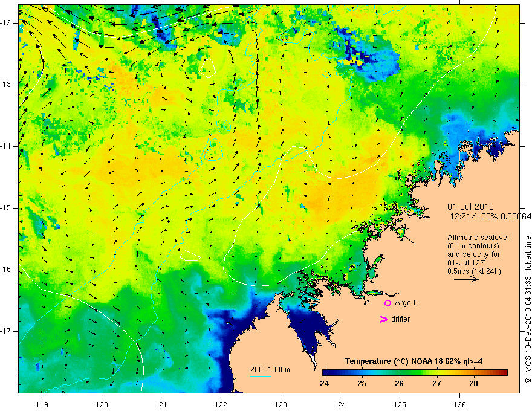Click the color bar value 24
The width and height of the screenshot is (532, 411).
click(325, 384)
